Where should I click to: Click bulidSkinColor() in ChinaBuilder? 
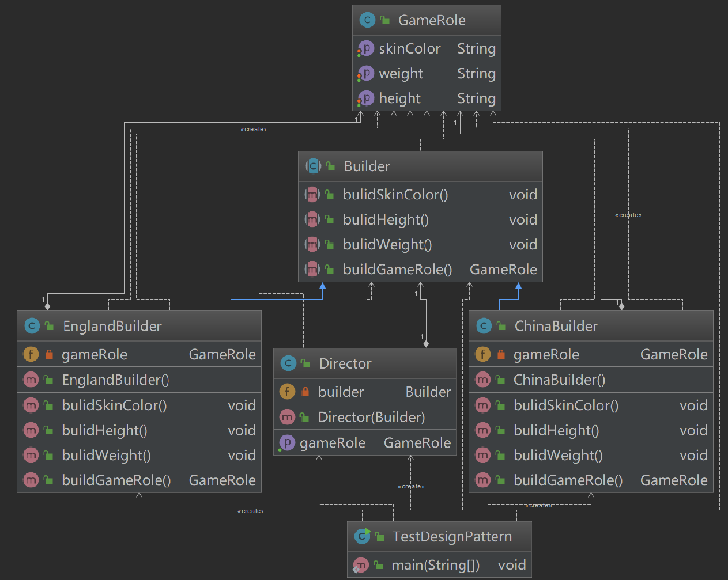tap(566, 405)
